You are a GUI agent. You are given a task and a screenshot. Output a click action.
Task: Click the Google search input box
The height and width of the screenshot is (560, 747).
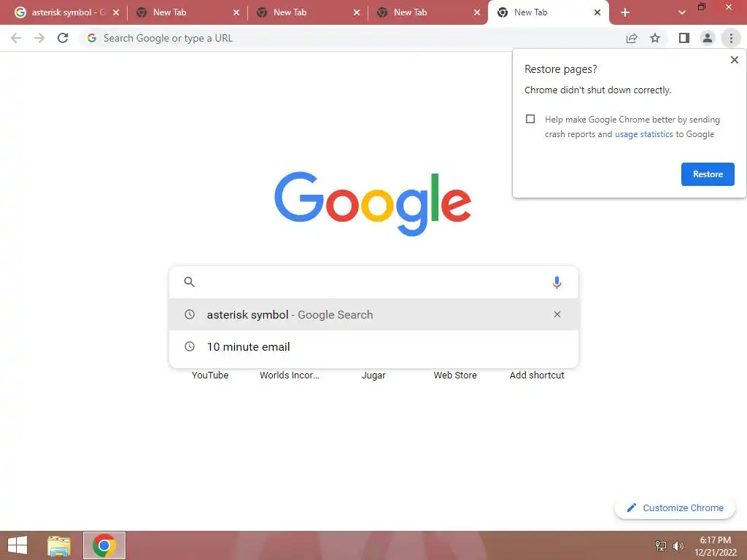pos(373,282)
